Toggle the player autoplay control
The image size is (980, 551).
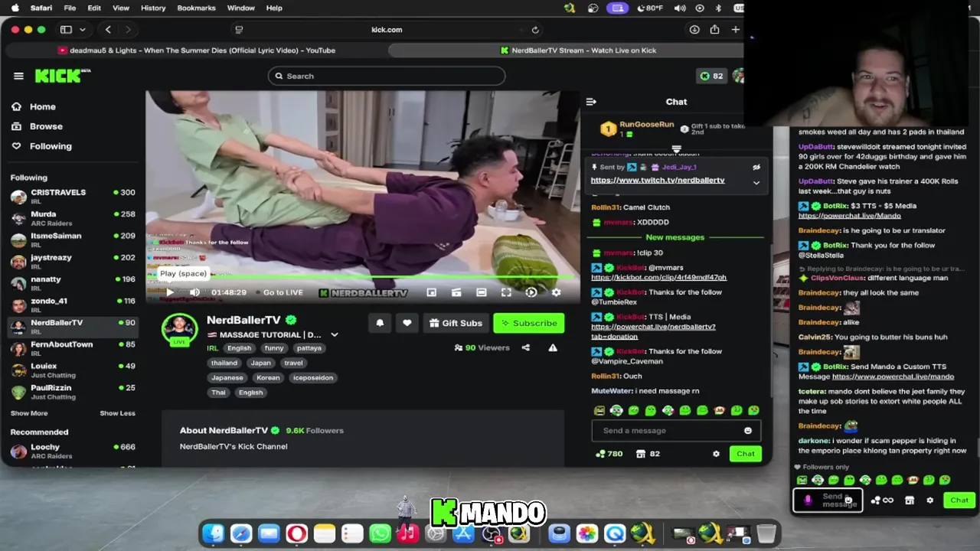pos(531,292)
